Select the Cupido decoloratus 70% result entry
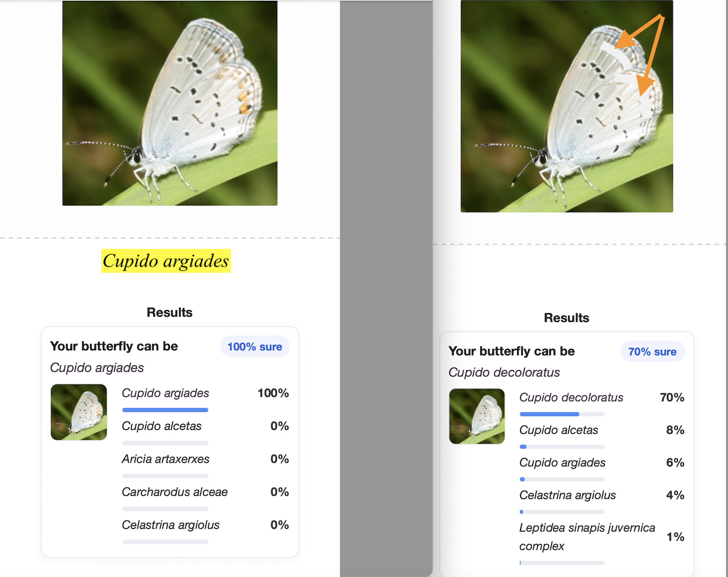Viewport: 728px width, 577px height. click(571, 398)
